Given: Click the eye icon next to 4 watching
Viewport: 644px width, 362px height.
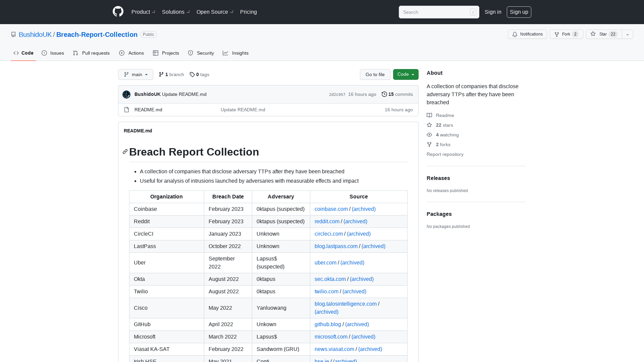Looking at the screenshot, I should (429, 135).
